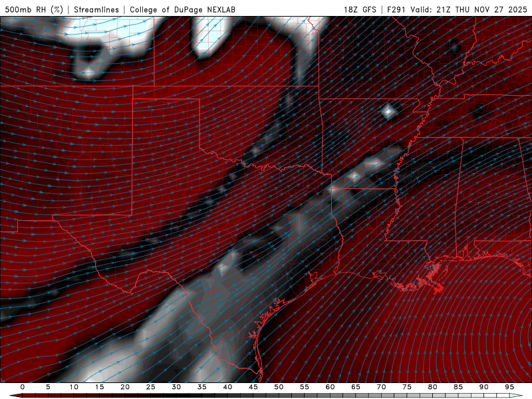532x399 pixels.
Task: Click the colorbar label "75"
Action: (x=407, y=387)
